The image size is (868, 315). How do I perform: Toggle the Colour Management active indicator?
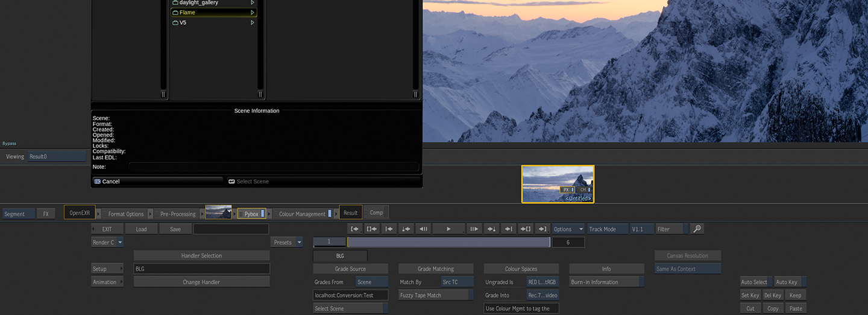(330, 214)
